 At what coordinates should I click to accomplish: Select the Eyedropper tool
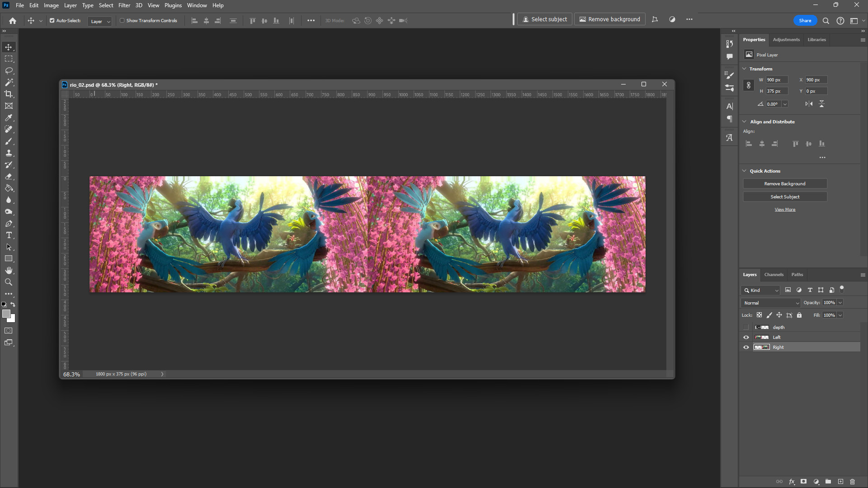9,117
